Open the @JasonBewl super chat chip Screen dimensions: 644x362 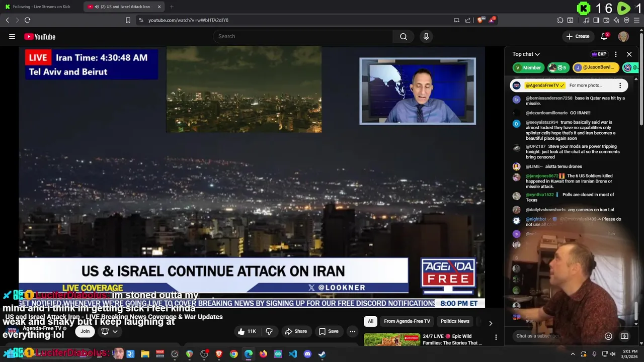[595, 67]
